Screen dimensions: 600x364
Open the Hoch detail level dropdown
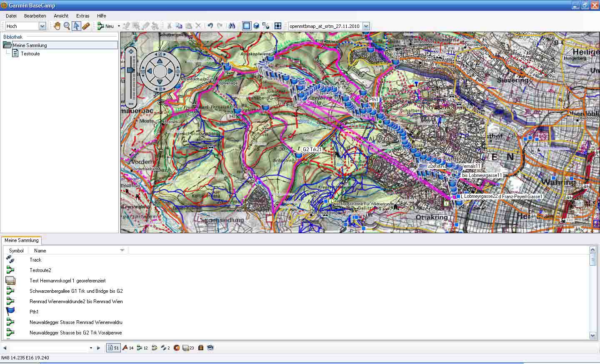click(42, 26)
